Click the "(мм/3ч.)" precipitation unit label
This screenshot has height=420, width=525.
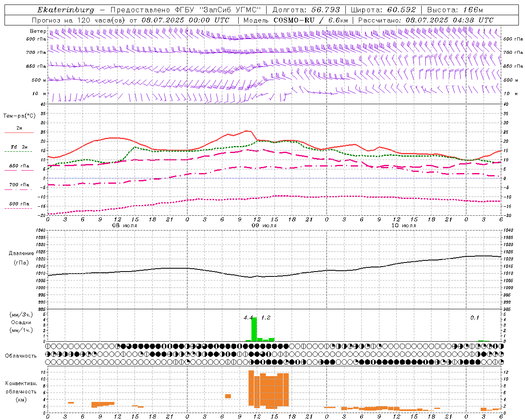pos(21,315)
